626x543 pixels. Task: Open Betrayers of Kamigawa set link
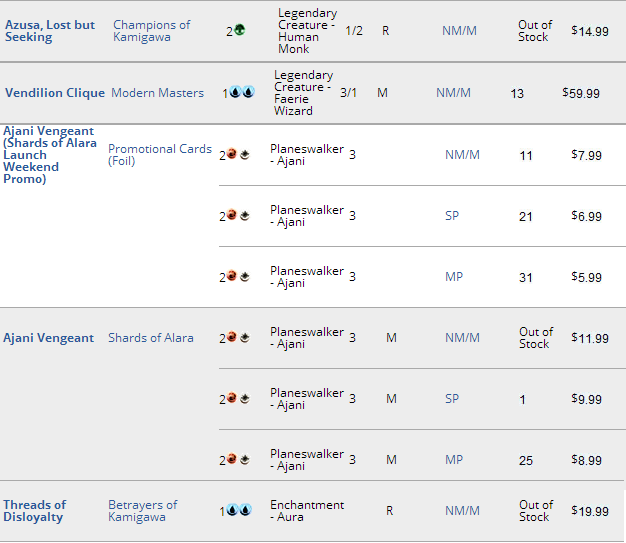pos(143,511)
